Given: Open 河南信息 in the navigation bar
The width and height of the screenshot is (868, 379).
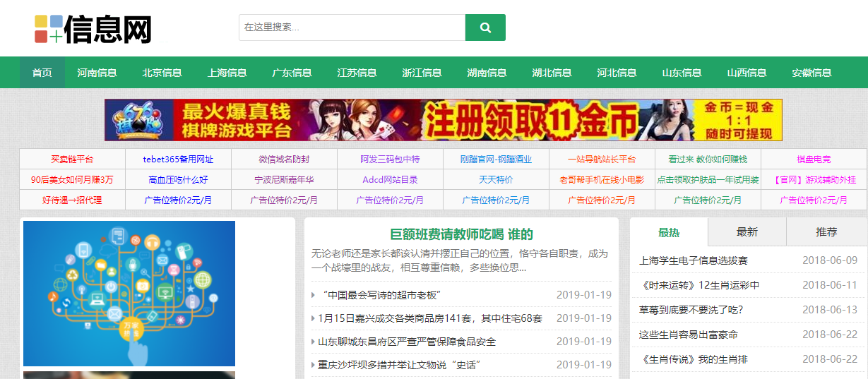Looking at the screenshot, I should tap(97, 73).
